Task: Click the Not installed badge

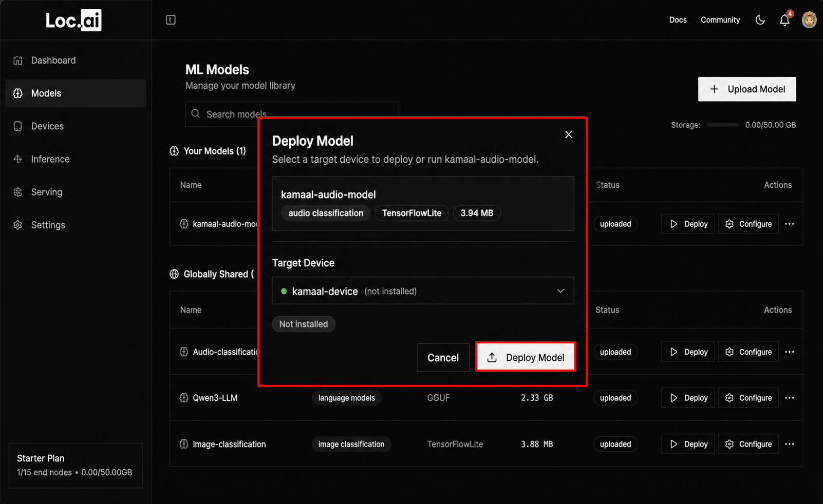Action: pyautogui.click(x=304, y=324)
